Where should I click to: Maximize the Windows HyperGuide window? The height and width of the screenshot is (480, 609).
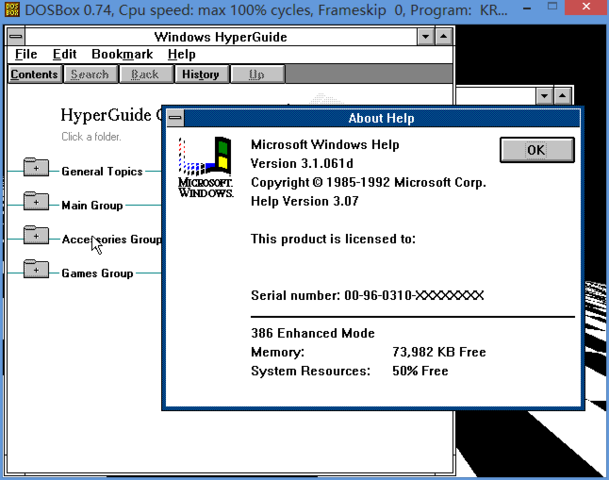pos(444,37)
